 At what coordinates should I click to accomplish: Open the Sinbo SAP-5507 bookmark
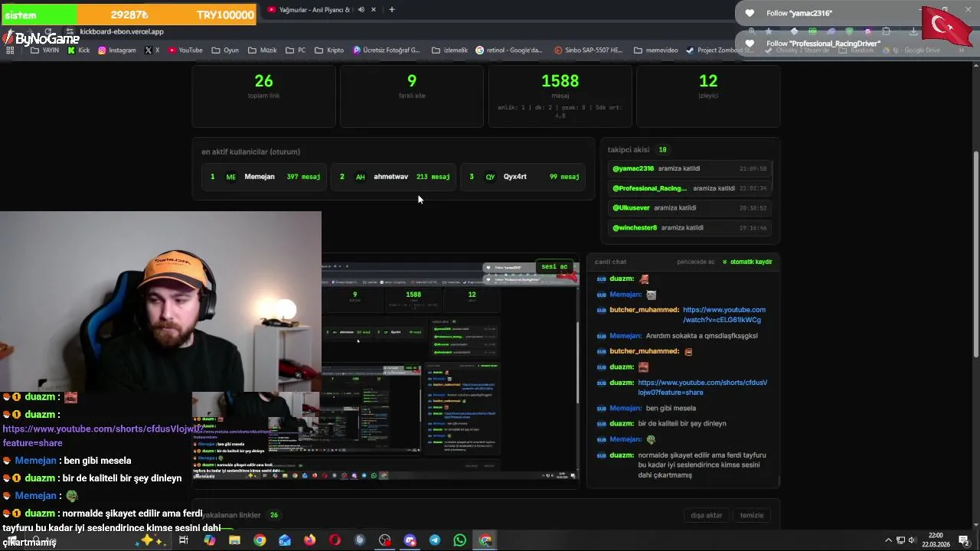click(x=588, y=51)
